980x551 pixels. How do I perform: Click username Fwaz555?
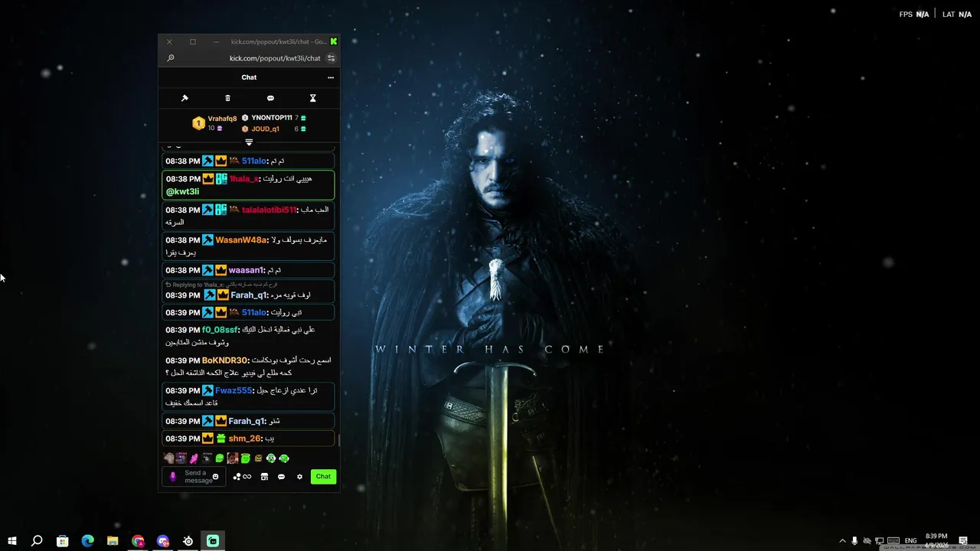[x=234, y=391]
